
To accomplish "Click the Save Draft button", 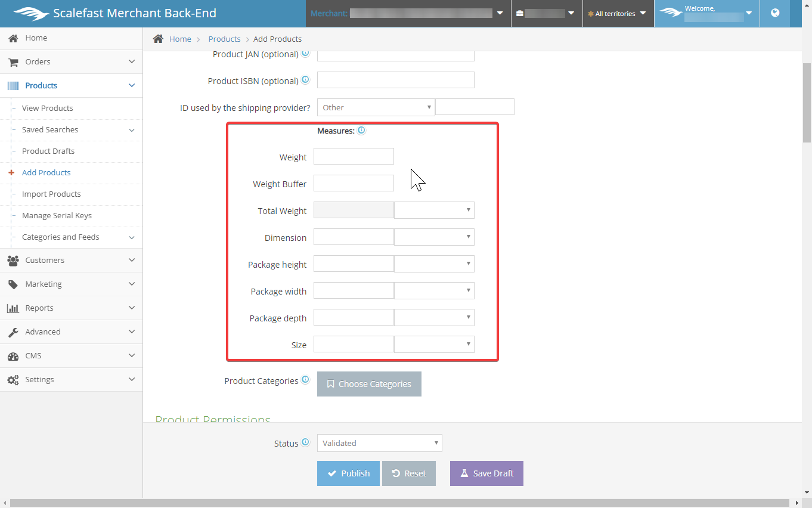I will pos(486,473).
